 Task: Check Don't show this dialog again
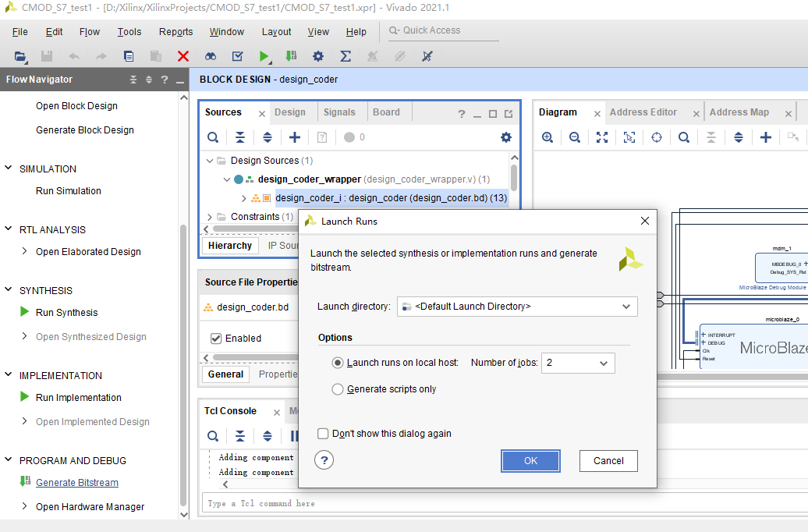(323, 434)
